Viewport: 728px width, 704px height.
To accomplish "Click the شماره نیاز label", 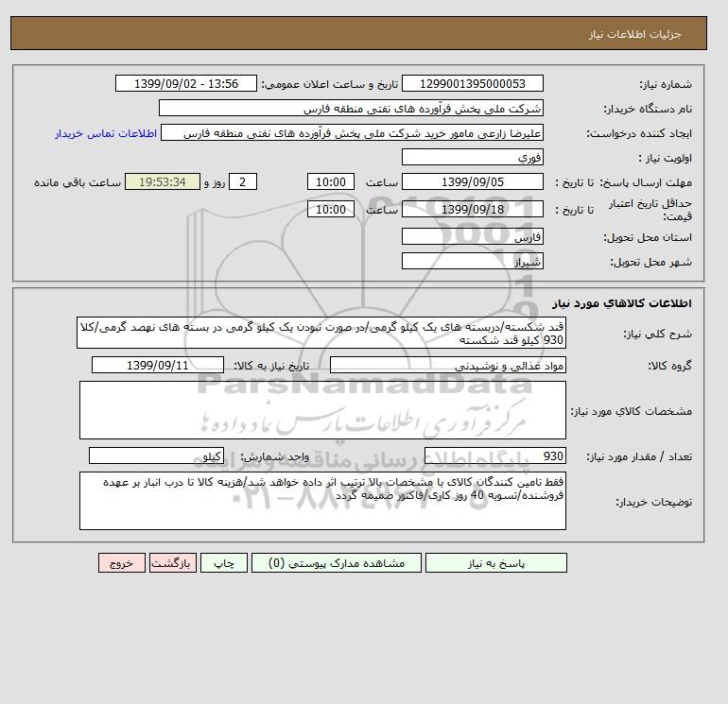I will pyautogui.click(x=666, y=84).
